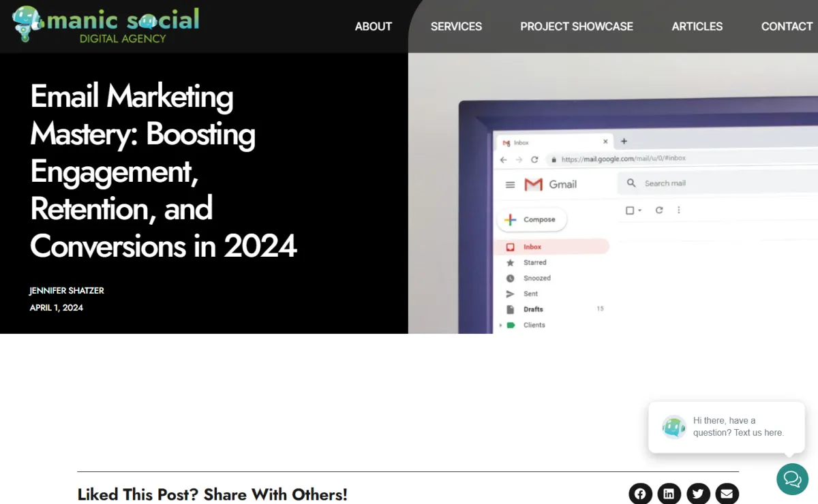Click the Email Marketing Mastery article title

pos(164,170)
